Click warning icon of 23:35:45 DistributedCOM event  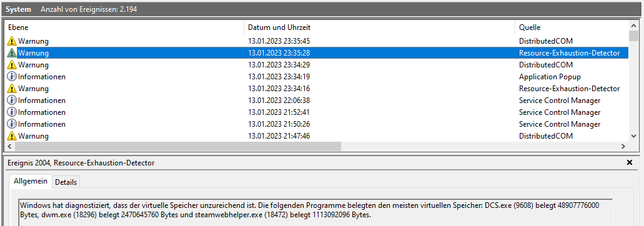[x=12, y=41]
